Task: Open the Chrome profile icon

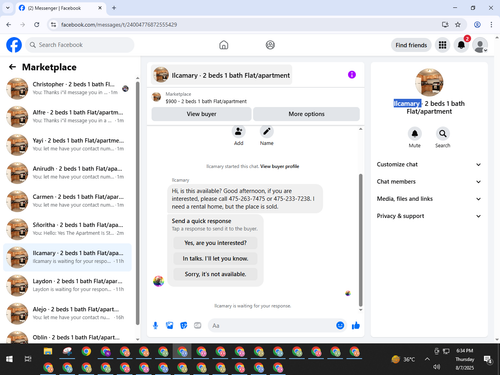Action: point(477,25)
